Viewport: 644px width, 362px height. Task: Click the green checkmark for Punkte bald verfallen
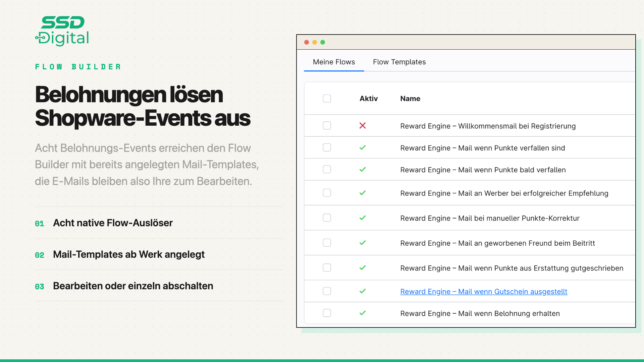pos(363,169)
